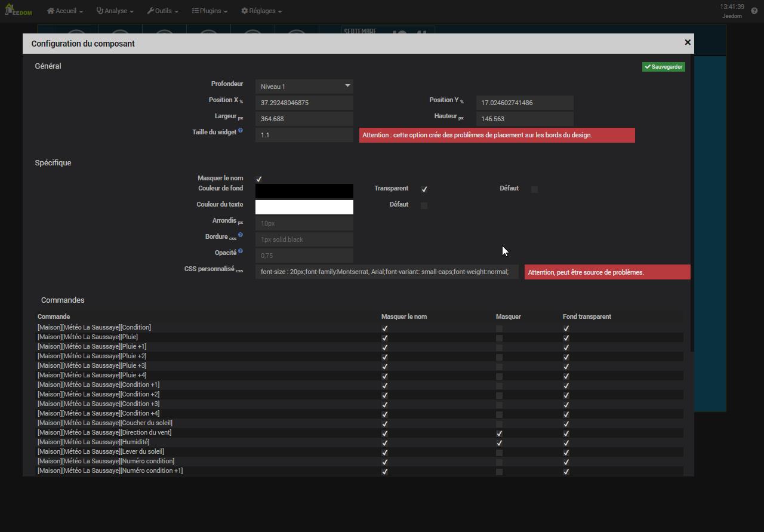The width and height of the screenshot is (764, 532).
Task: Click the 13:41:39 clock text
Action: 732,7
